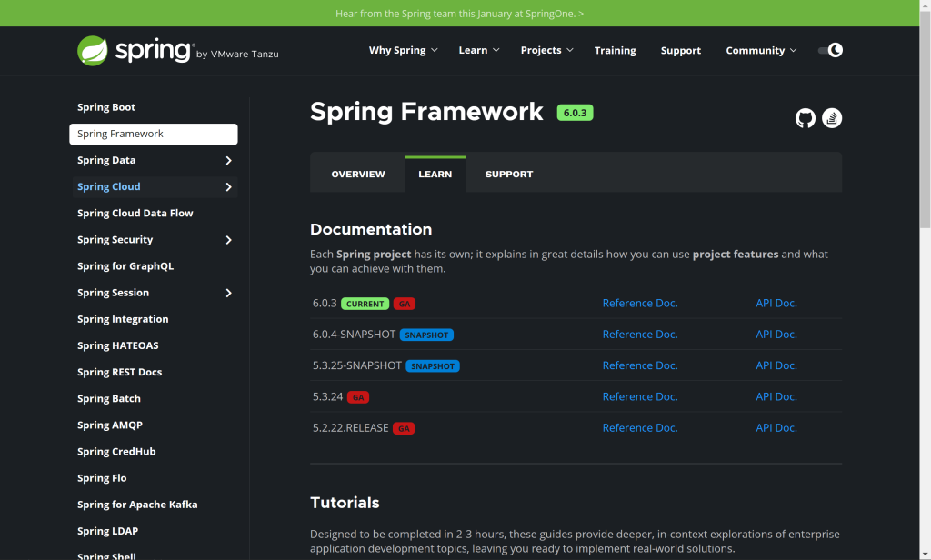The image size is (931, 560).
Task: Click the GA badge on 5.2.22.RELEASE
Action: coord(404,429)
